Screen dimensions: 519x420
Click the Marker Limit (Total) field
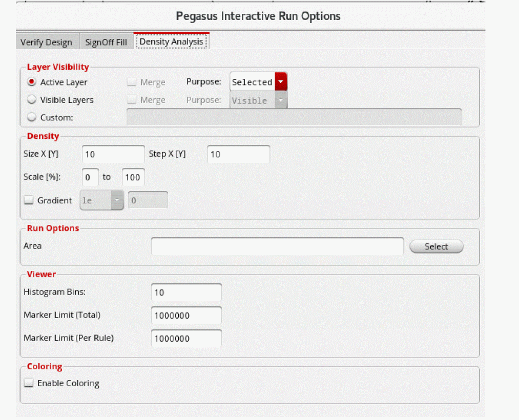[186, 315]
